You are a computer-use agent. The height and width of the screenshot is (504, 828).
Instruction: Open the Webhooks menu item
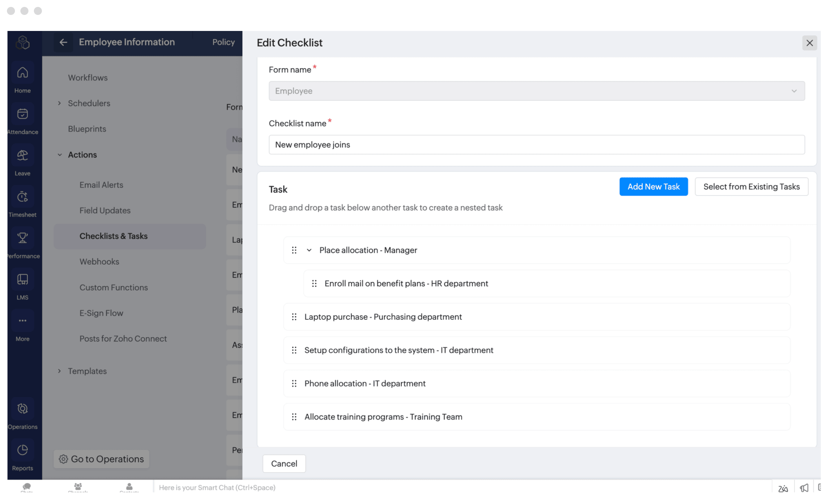pyautogui.click(x=99, y=261)
